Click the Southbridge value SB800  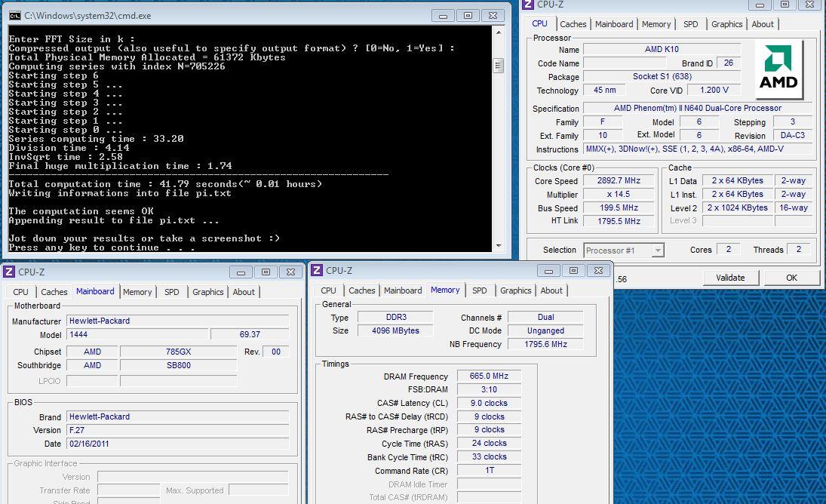pyautogui.click(x=178, y=365)
